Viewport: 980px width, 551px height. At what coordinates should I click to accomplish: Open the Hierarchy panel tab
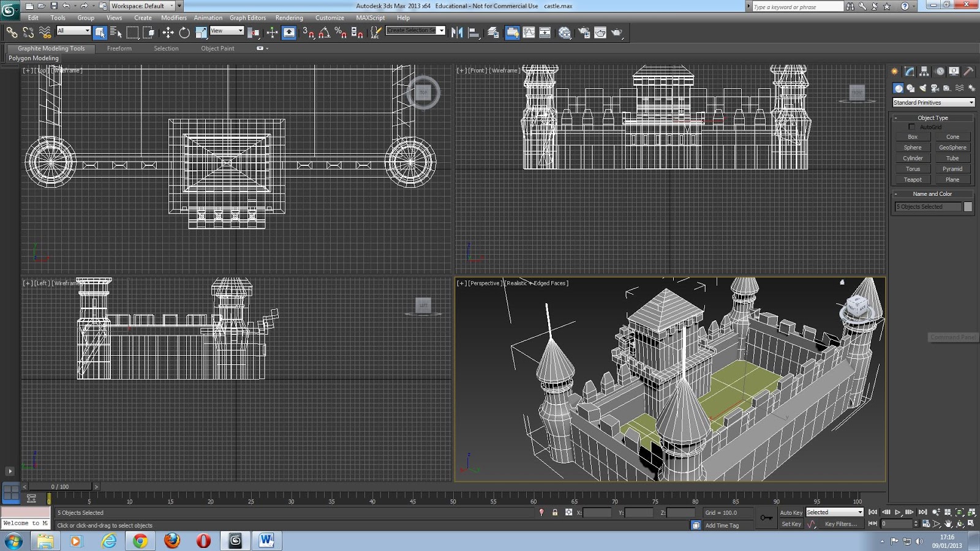point(924,72)
